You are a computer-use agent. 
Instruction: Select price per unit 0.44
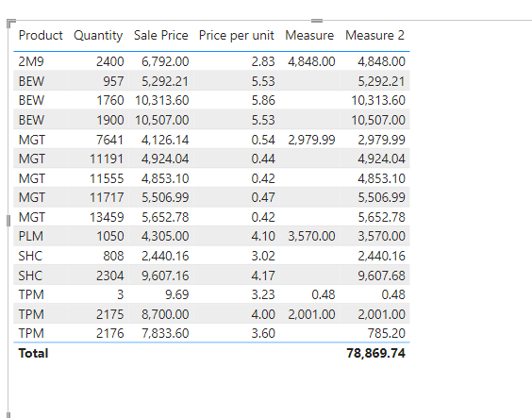coord(263,159)
